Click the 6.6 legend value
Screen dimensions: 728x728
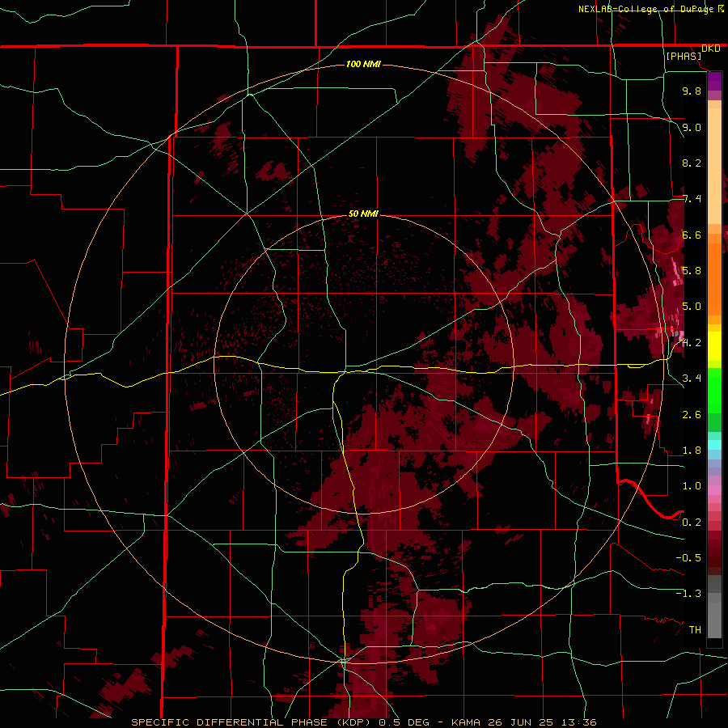(x=692, y=235)
